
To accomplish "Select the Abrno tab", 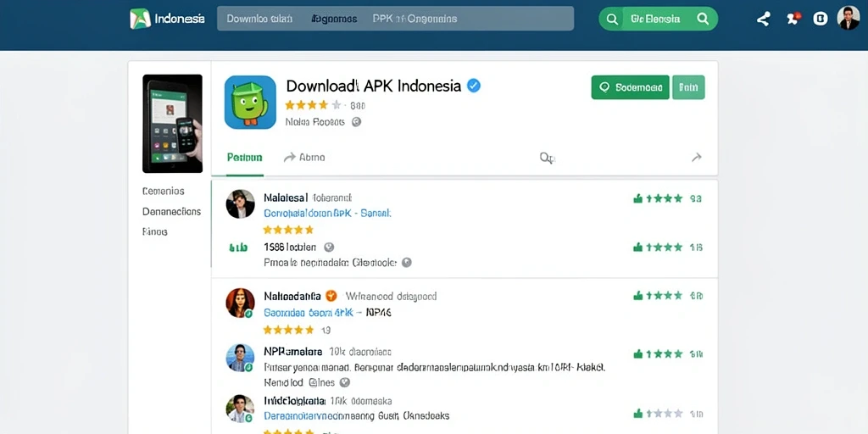I will (304, 158).
